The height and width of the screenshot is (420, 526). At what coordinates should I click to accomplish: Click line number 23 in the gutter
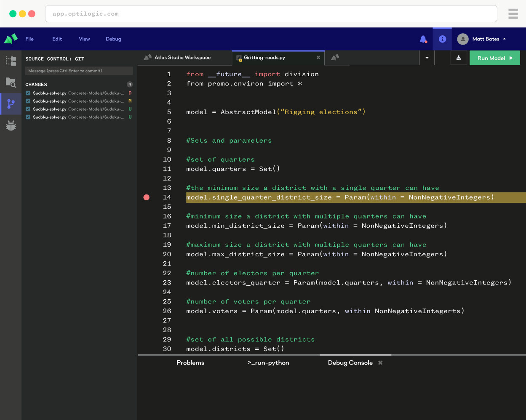pos(167,282)
